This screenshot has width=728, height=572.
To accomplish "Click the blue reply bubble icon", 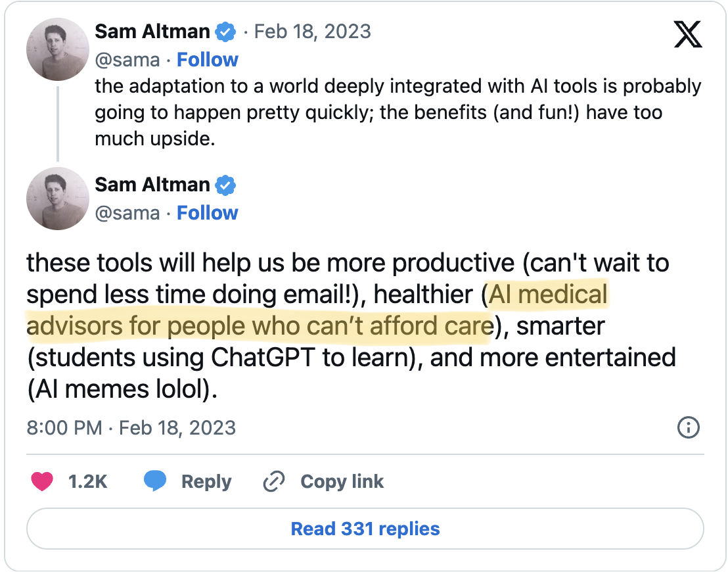I will pyautogui.click(x=155, y=481).
